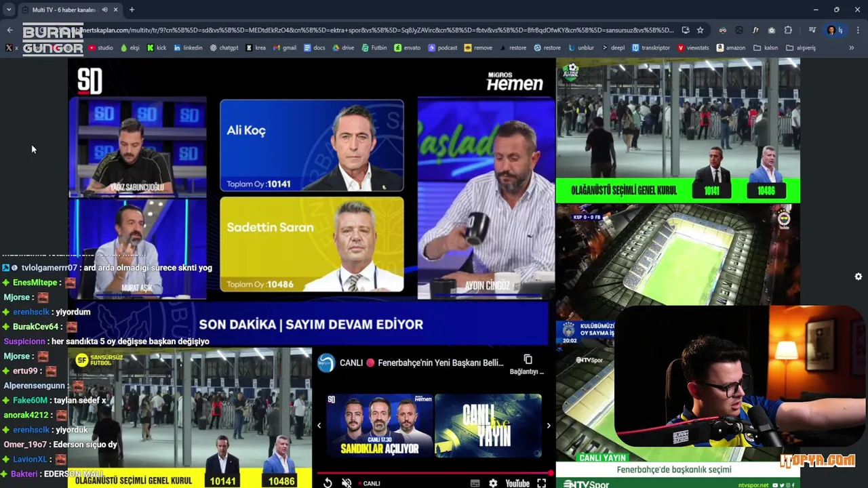Open the tab search dropdown arrow

click(9, 9)
